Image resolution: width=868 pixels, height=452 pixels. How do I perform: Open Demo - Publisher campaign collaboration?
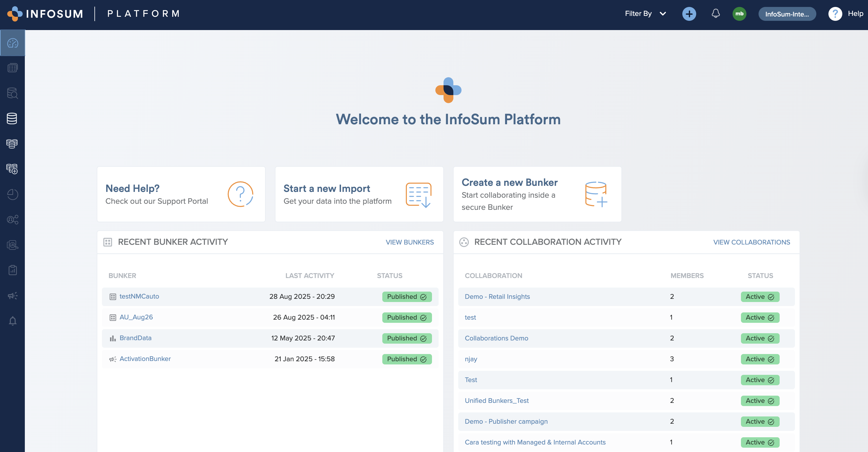point(506,421)
